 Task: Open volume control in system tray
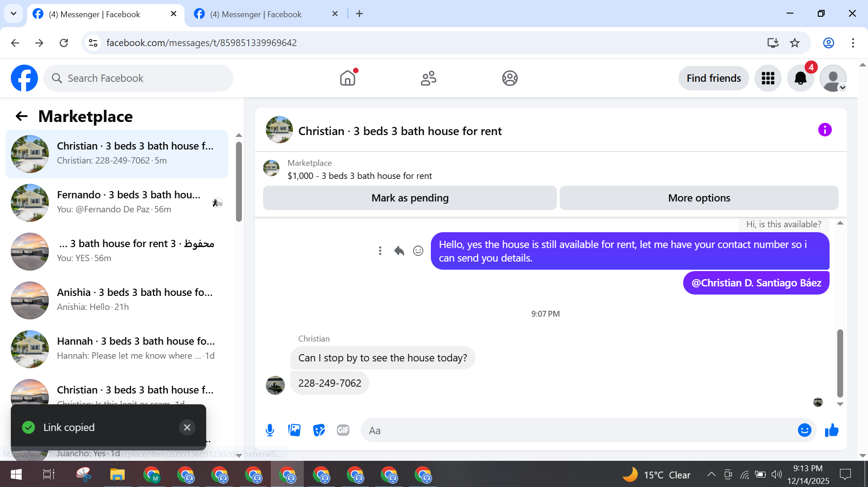pyautogui.click(x=776, y=474)
